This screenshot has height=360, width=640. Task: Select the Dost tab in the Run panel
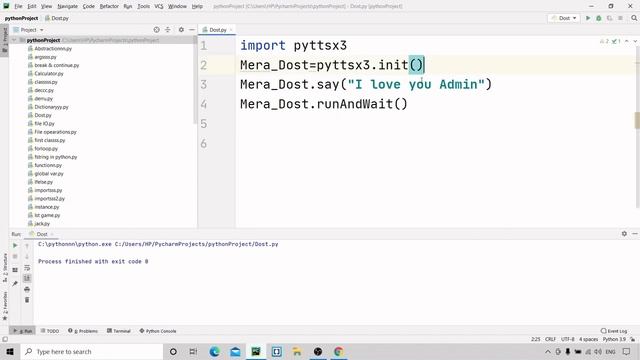pyautogui.click(x=42, y=234)
